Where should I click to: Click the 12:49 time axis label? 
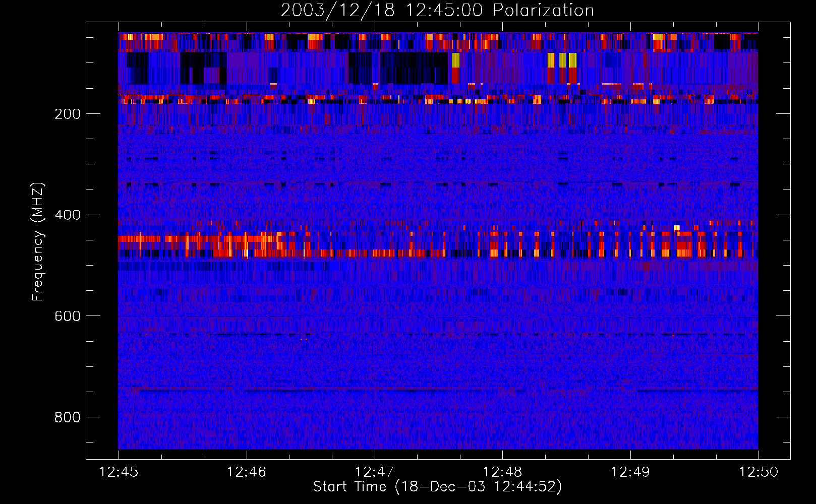(x=631, y=472)
